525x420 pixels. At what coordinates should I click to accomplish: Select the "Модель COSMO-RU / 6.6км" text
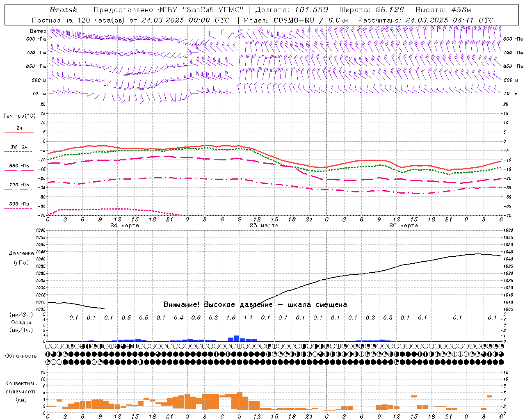coord(296,20)
